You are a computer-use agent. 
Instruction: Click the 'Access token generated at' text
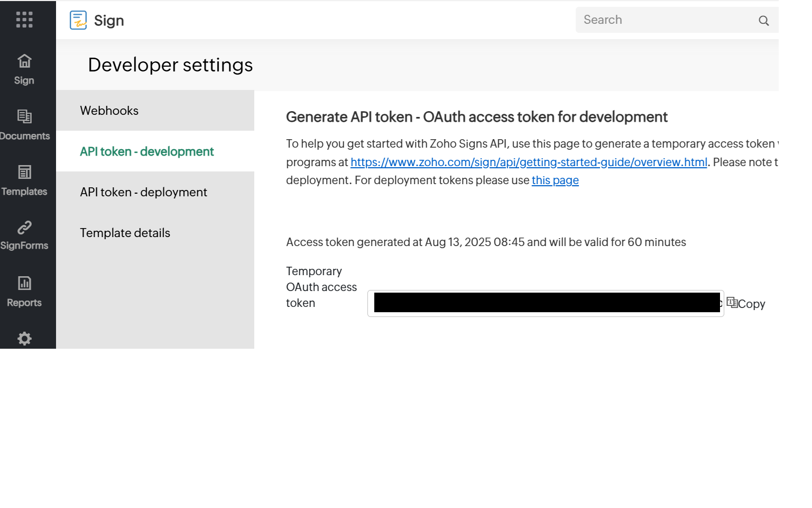coord(486,242)
